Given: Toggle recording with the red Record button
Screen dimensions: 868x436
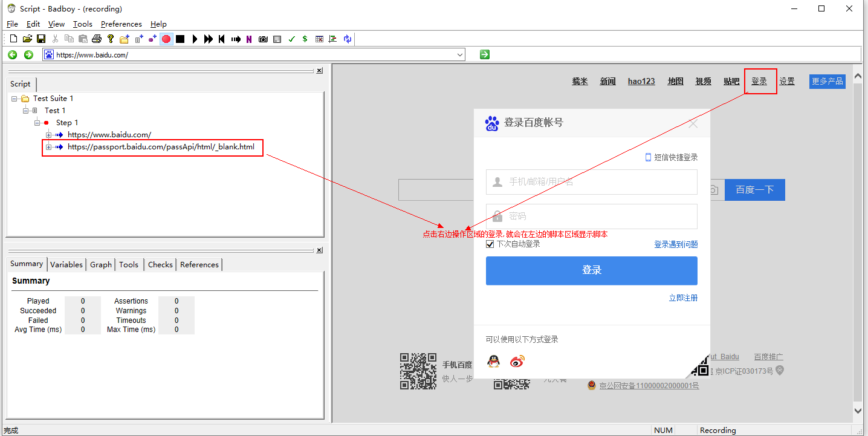Looking at the screenshot, I should click(x=166, y=39).
